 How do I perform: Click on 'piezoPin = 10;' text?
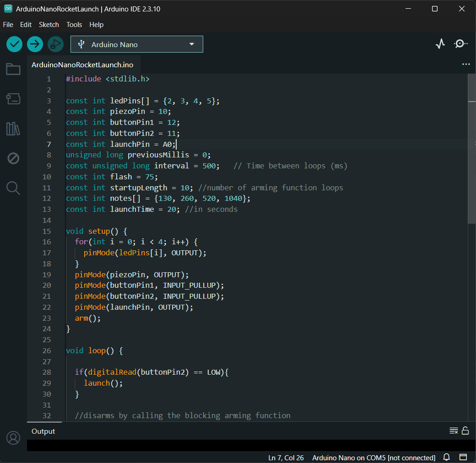(x=141, y=112)
